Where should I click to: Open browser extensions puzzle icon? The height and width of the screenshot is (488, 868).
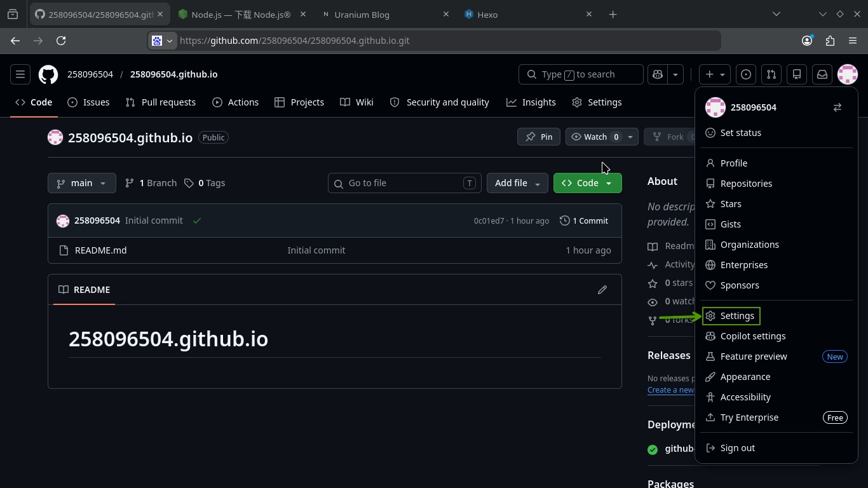pyautogui.click(x=830, y=41)
